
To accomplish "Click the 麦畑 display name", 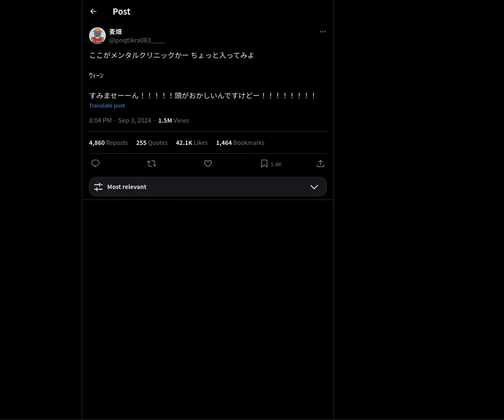I will (x=115, y=31).
